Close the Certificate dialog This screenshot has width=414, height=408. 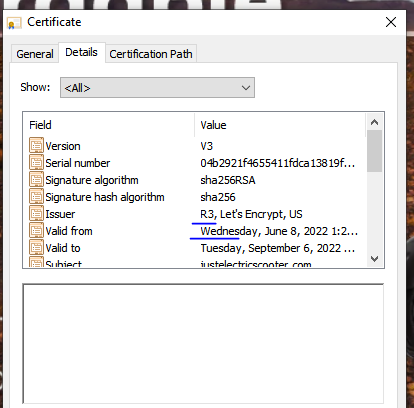pos(391,22)
